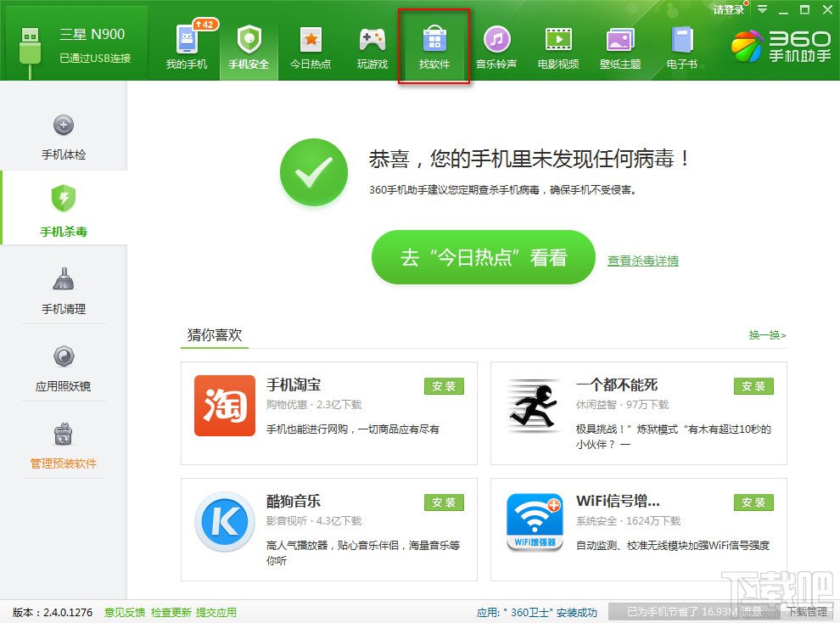
Task: Install WiFi信号增强器
Action: click(x=753, y=502)
